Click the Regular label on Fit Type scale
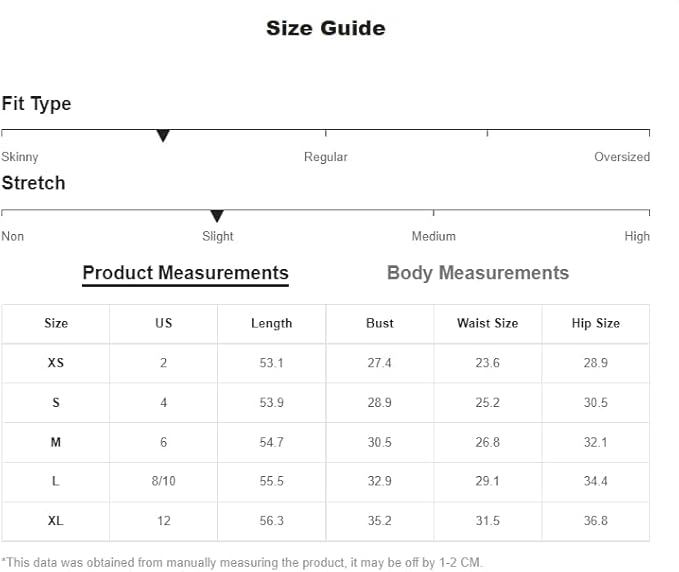Screen dimensions: 679x572 (326, 157)
